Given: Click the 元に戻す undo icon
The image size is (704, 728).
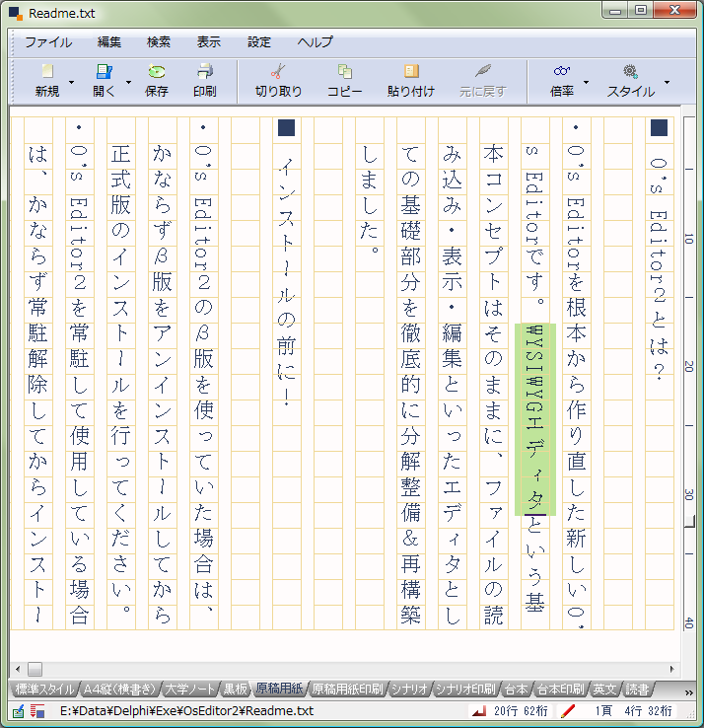Looking at the screenshot, I should [482, 71].
